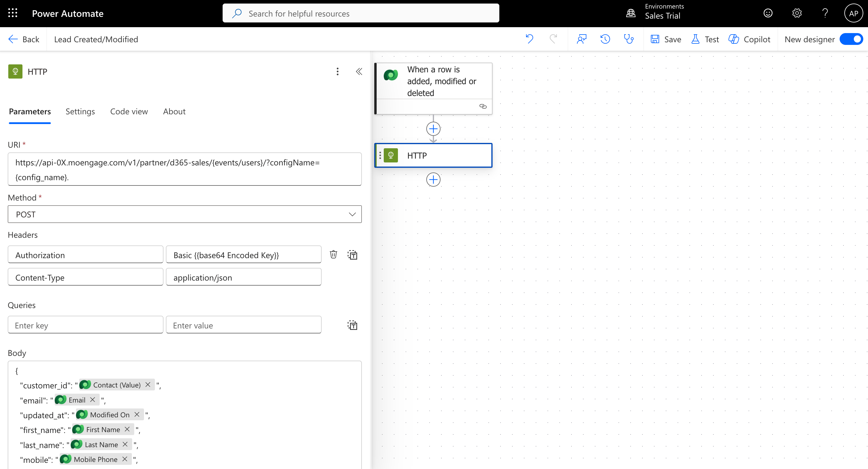The height and width of the screenshot is (469, 868).
Task: Click the Power Automate home title
Action: pyautogui.click(x=68, y=14)
